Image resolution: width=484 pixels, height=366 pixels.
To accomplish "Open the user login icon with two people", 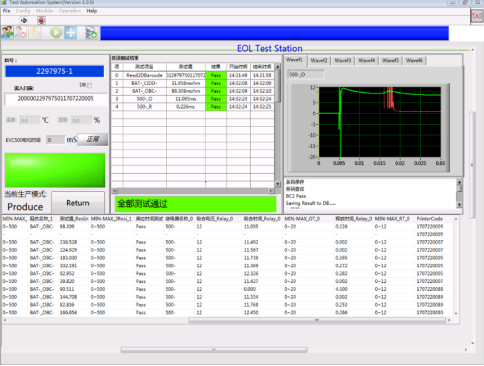I will (7, 33).
